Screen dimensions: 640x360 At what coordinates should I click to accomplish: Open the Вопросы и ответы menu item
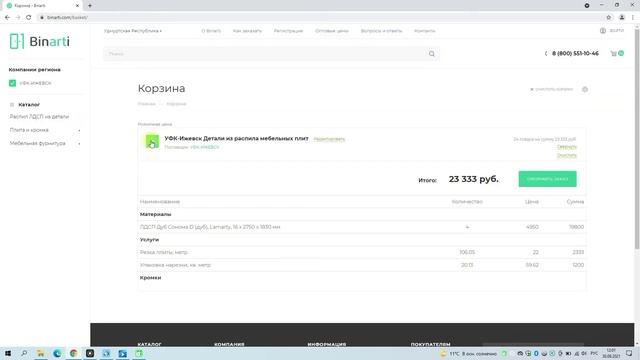pyautogui.click(x=381, y=31)
